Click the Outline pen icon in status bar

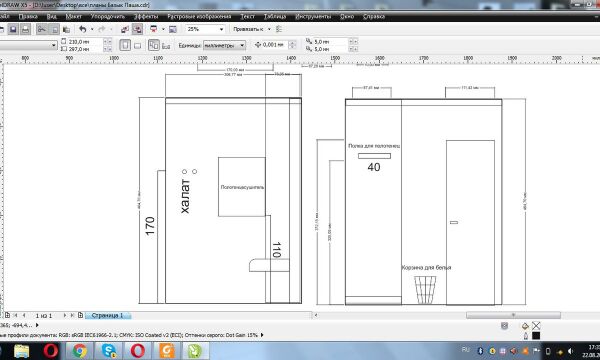[526, 336]
